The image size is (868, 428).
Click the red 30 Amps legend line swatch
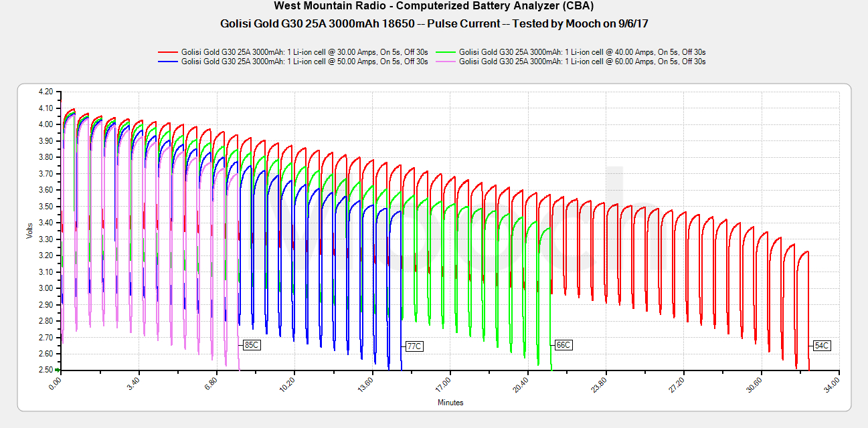click(168, 51)
